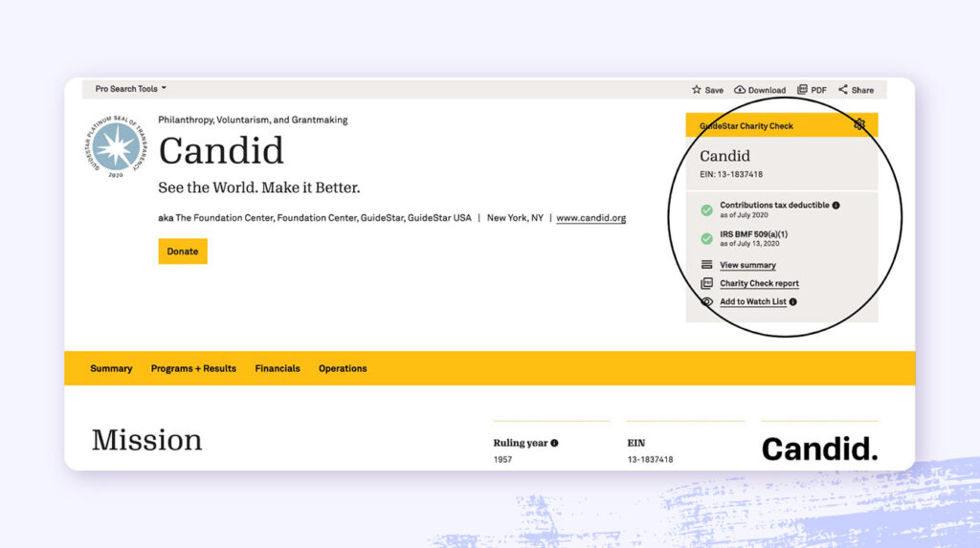Switch to the Summary tab
980x548 pixels.
[x=111, y=368]
